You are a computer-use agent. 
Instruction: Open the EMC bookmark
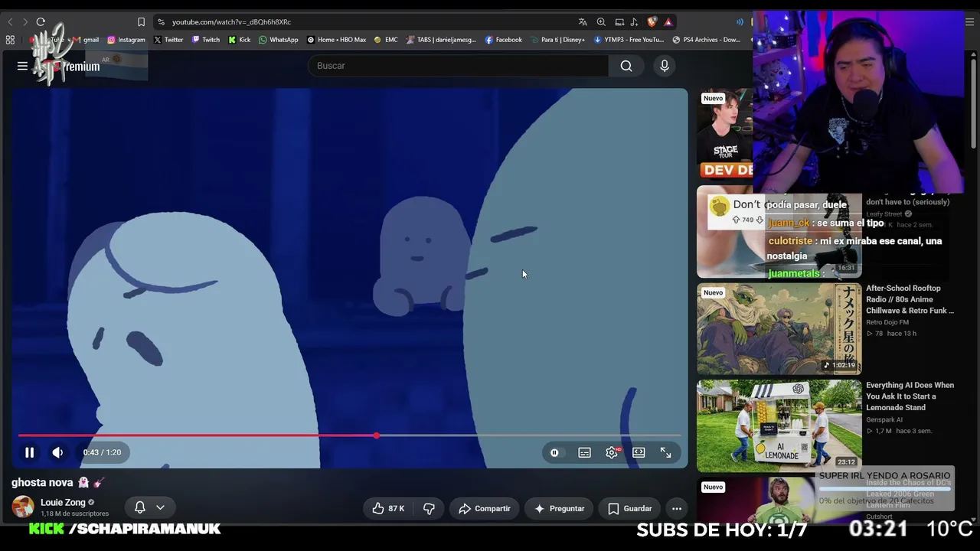point(386,40)
